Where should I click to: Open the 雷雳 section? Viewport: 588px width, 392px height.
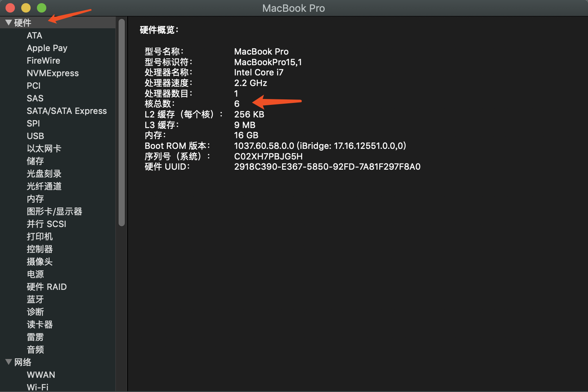pyautogui.click(x=35, y=337)
